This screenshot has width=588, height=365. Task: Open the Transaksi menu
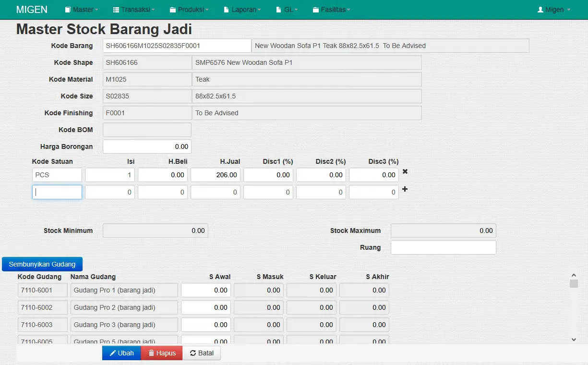(x=134, y=10)
